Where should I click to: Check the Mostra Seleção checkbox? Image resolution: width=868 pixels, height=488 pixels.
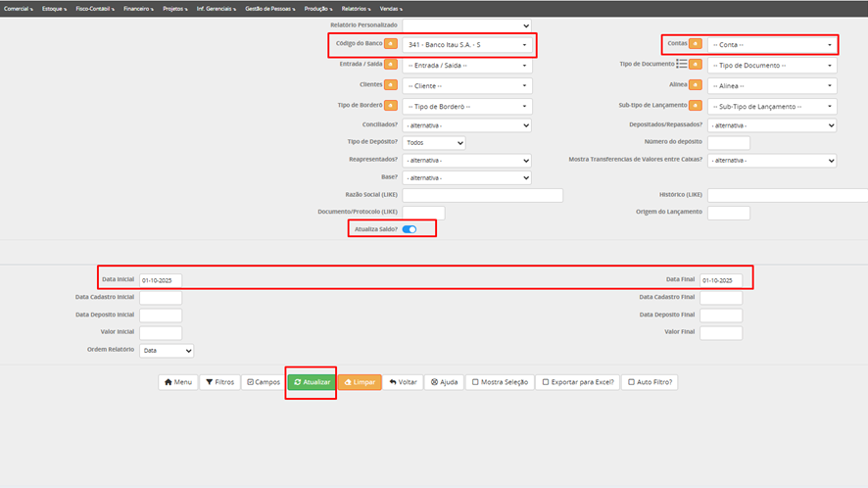tap(475, 382)
